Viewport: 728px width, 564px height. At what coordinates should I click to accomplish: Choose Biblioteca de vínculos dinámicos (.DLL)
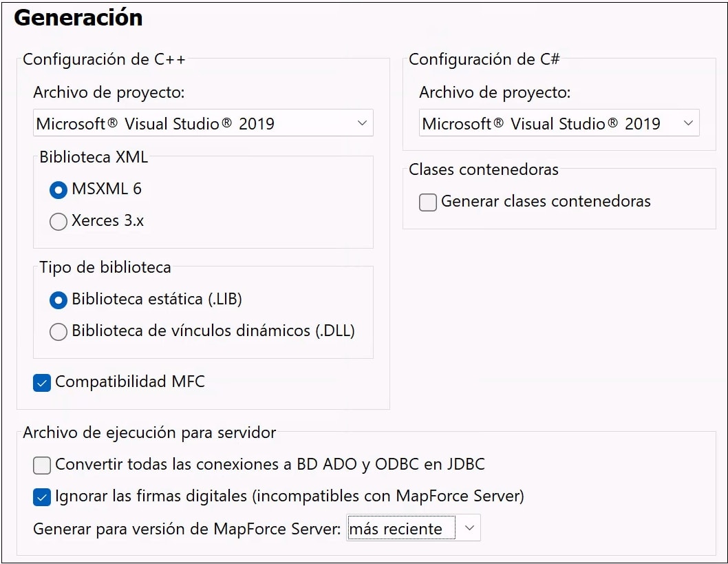click(58, 331)
